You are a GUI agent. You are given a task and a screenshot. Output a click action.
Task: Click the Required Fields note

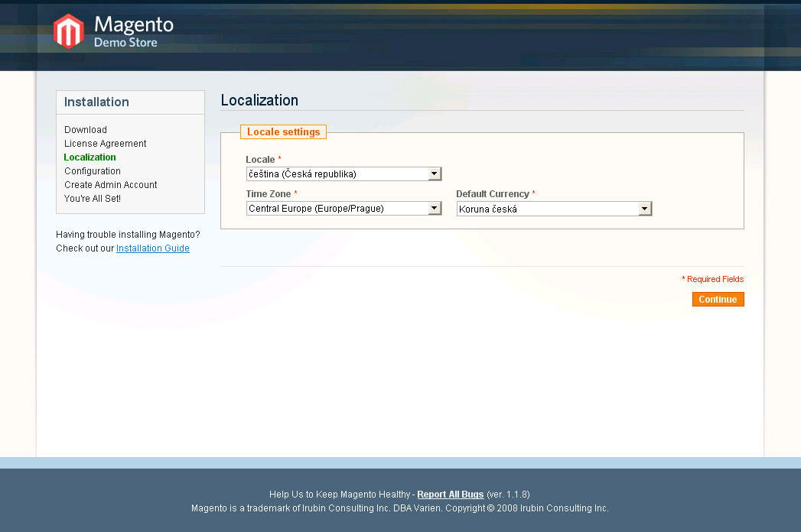712,279
